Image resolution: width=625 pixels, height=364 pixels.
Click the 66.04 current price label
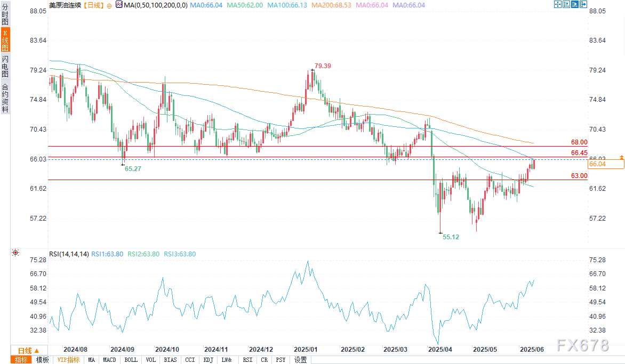point(605,164)
